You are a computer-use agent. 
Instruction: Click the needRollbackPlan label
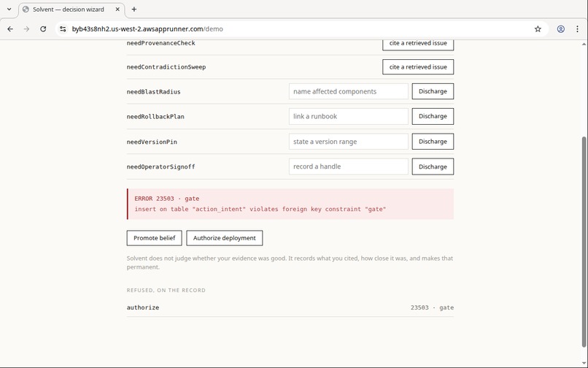[x=155, y=116]
